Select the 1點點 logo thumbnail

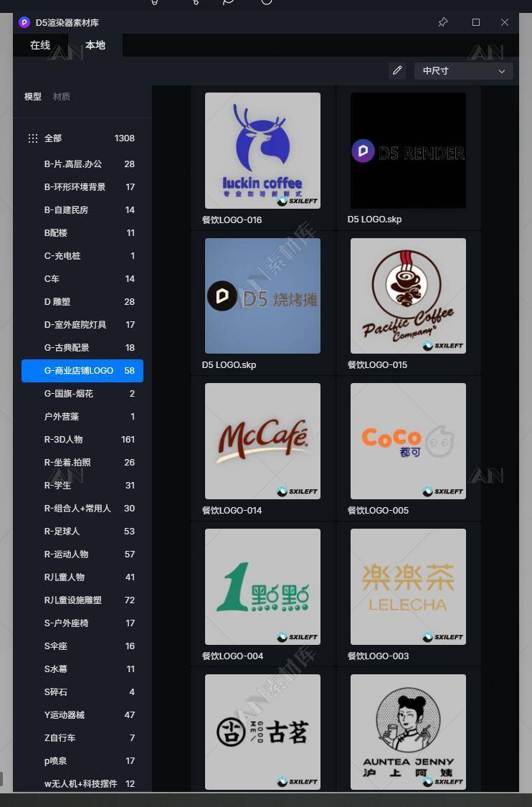(x=262, y=587)
